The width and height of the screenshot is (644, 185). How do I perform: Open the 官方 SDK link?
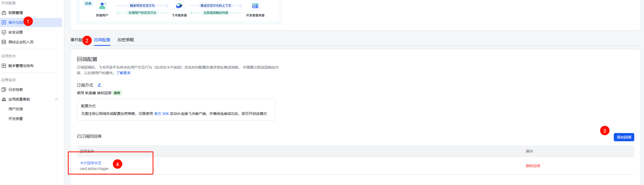[x=161, y=114]
